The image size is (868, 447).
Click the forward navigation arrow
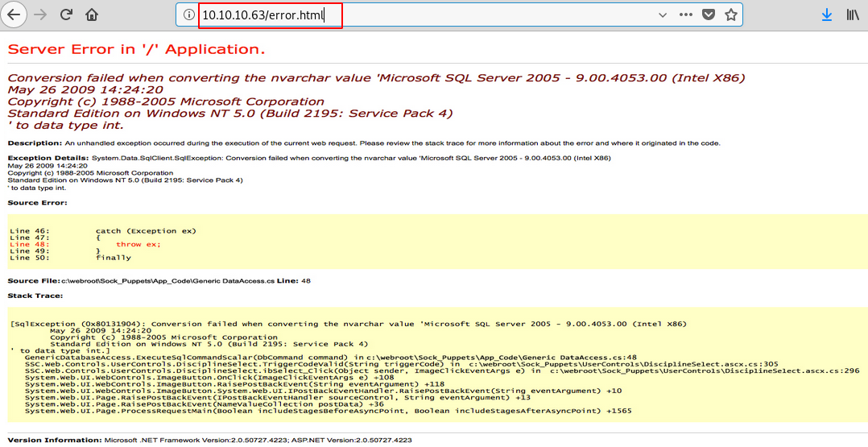click(x=40, y=15)
